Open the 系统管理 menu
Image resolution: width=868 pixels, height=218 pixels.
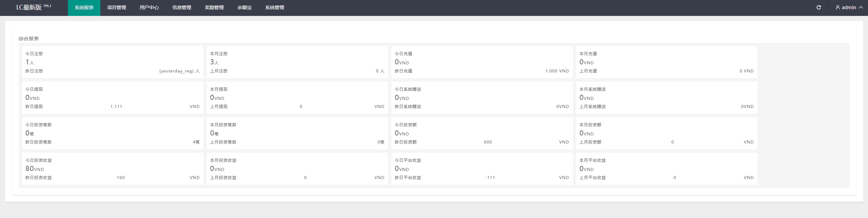click(x=275, y=7)
